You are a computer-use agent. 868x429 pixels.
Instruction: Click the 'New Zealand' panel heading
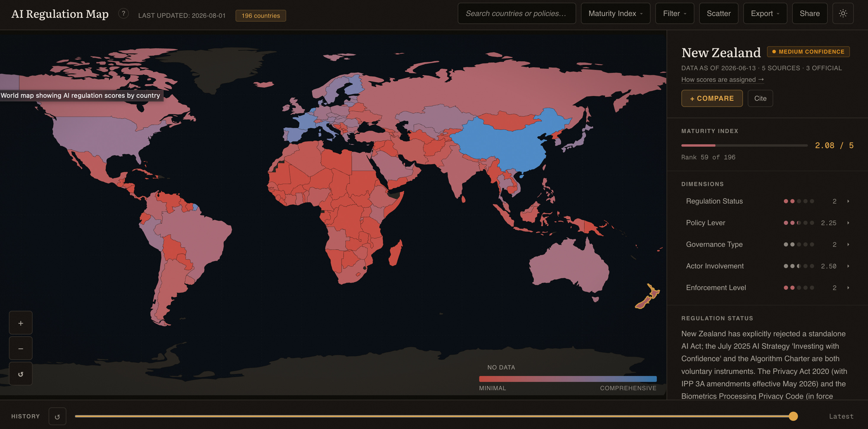(721, 52)
